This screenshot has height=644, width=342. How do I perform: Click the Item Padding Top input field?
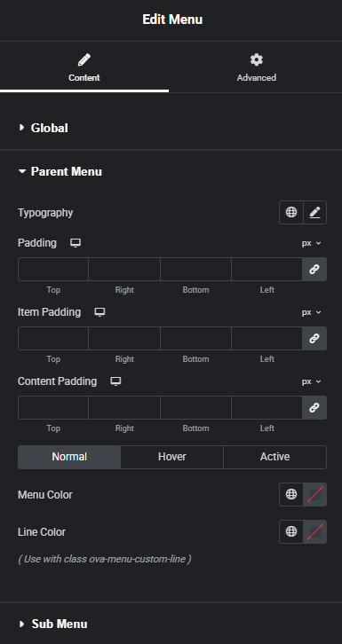[53, 339]
